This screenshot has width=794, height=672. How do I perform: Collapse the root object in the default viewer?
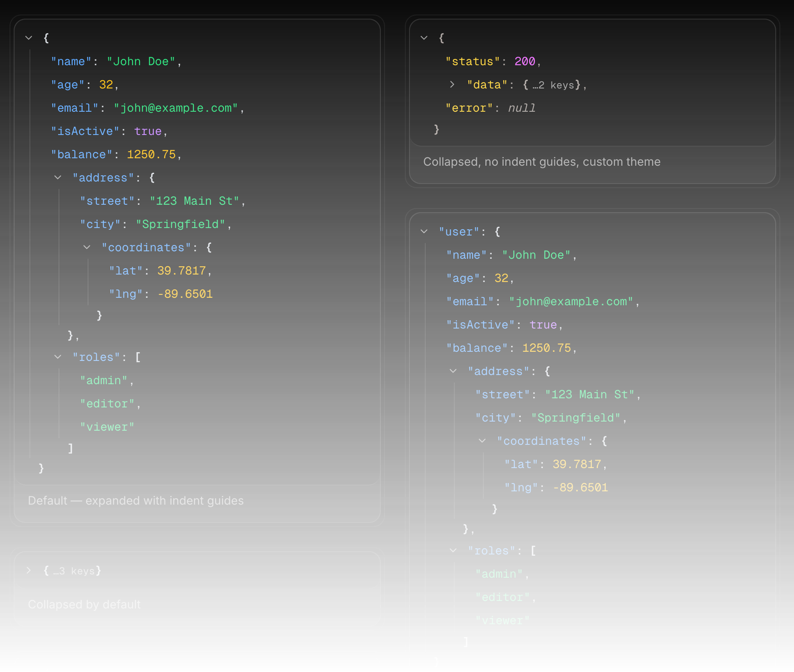(29, 38)
